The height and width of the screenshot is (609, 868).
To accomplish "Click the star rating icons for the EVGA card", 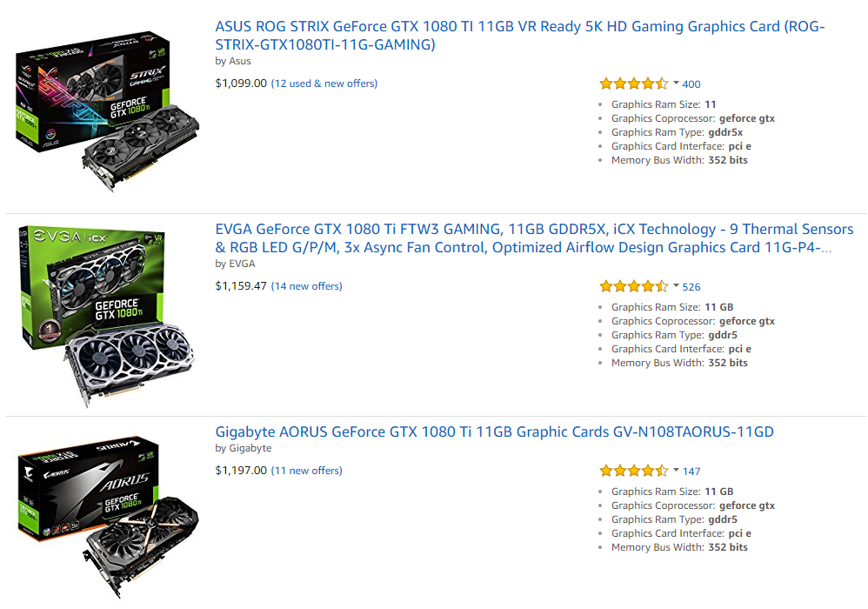I will pyautogui.click(x=634, y=286).
